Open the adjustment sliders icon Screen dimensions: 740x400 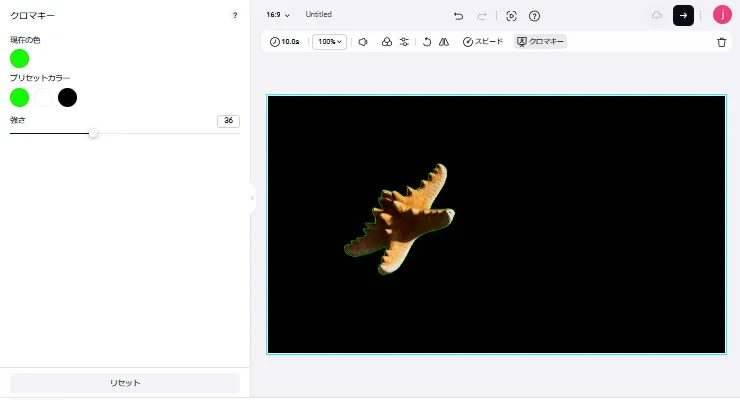pos(404,42)
